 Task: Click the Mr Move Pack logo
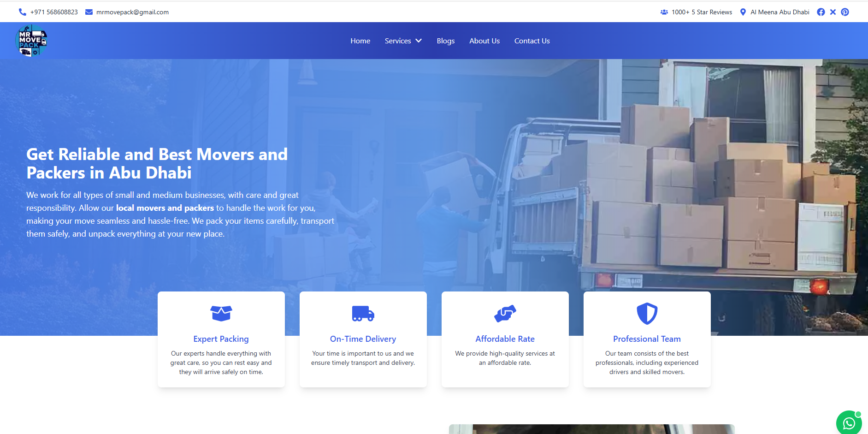coord(31,41)
